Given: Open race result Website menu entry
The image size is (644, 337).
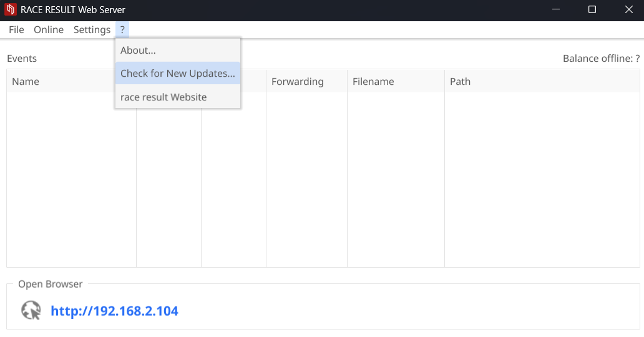Looking at the screenshot, I should 163,97.
